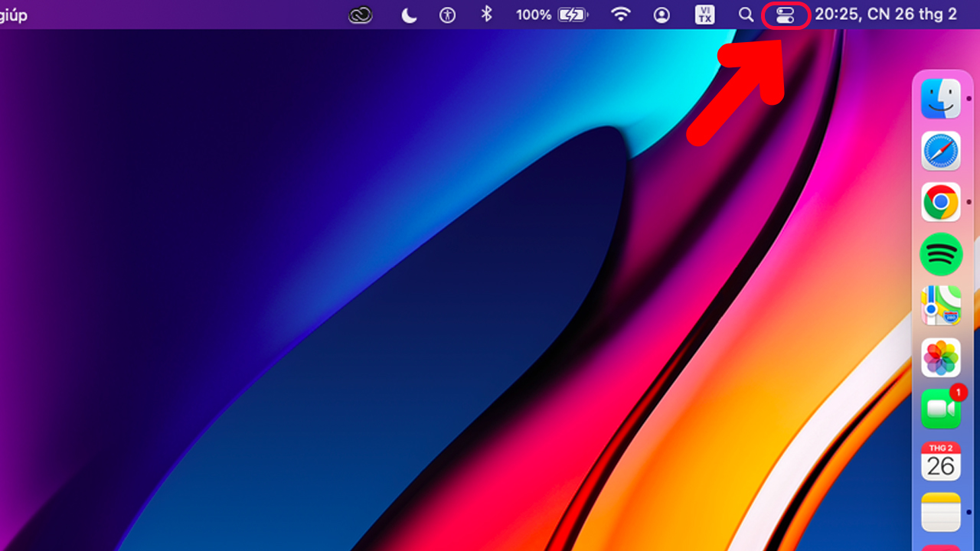Open the battery status at 100%

550,15
